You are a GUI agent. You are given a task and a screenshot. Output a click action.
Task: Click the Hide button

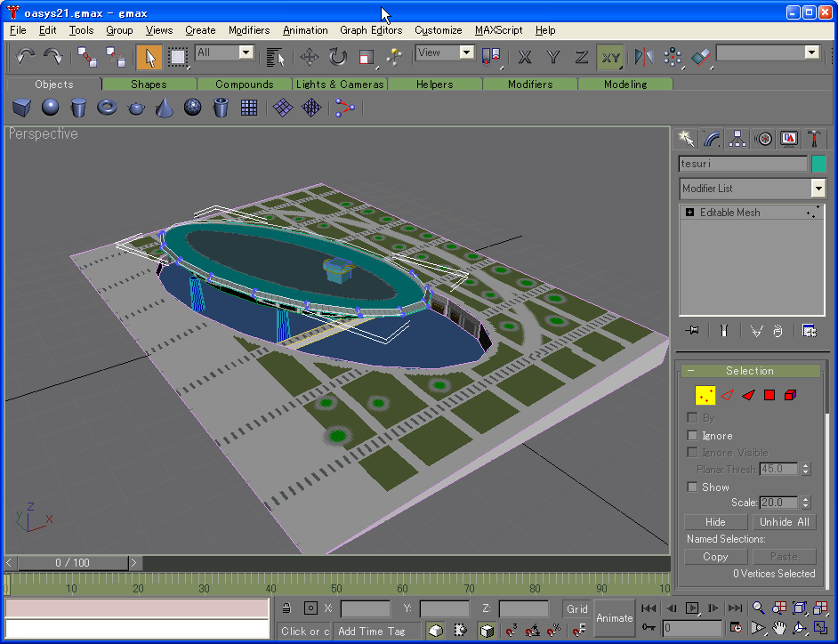pyautogui.click(x=715, y=522)
